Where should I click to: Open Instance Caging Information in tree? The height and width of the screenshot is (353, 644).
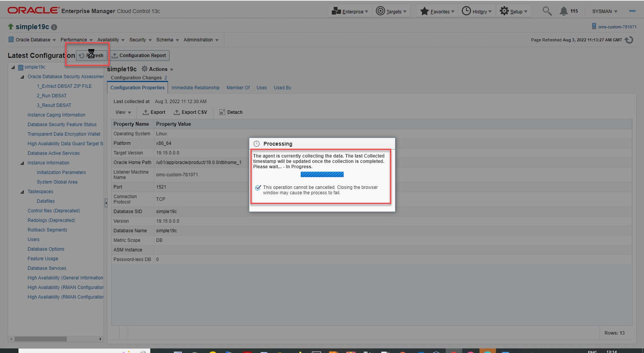(56, 115)
